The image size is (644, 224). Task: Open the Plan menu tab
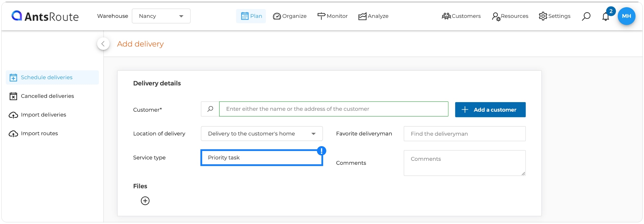click(x=251, y=16)
